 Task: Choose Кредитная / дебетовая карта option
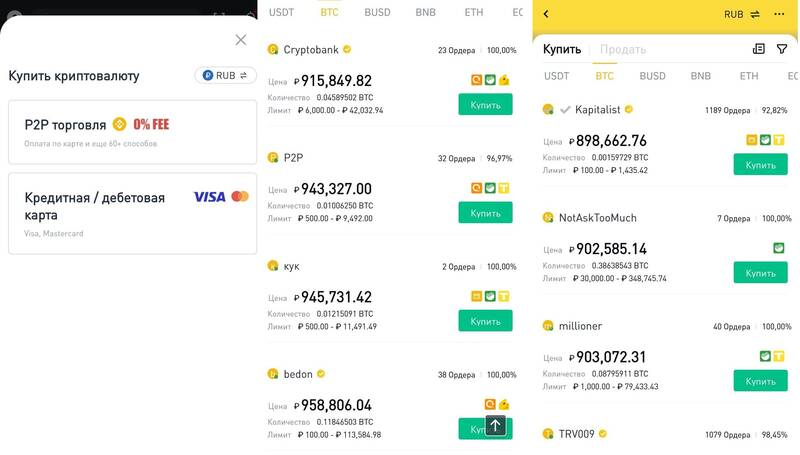pyautogui.click(x=133, y=213)
